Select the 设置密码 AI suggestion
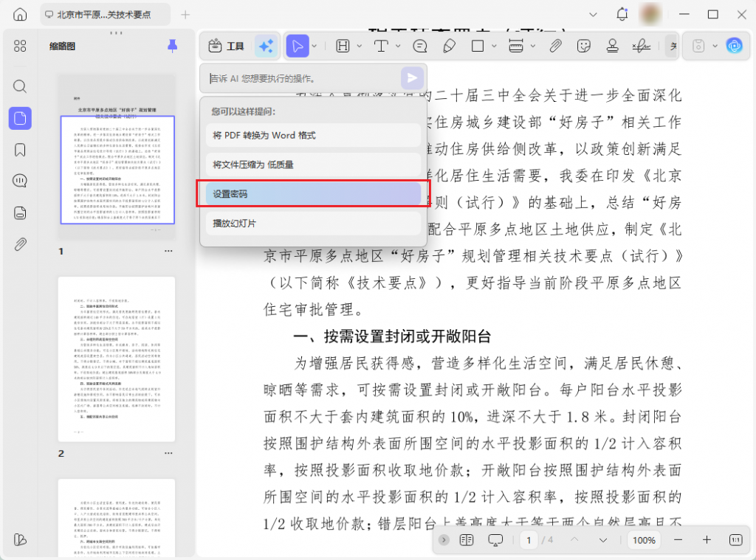This screenshot has height=560, width=756. pos(312,193)
